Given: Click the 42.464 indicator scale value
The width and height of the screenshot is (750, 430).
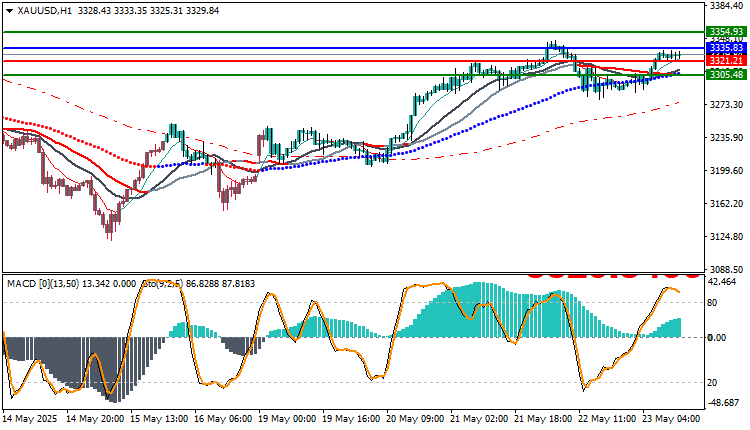Looking at the screenshot, I should coord(722,282).
